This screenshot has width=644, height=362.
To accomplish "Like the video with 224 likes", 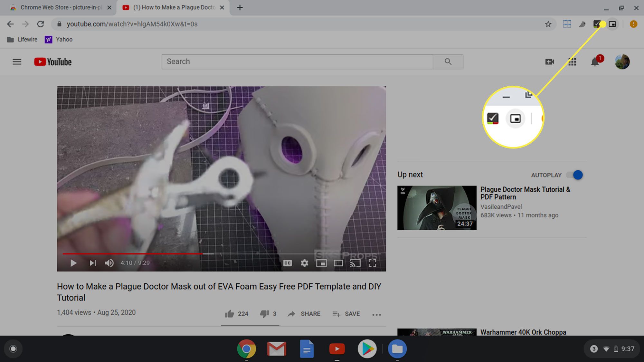I will pos(237,314).
